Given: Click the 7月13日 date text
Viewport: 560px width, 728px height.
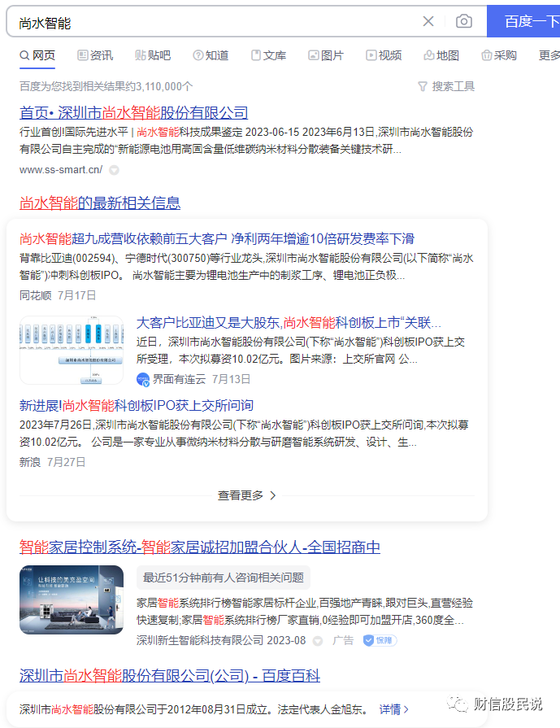Looking at the screenshot, I should [x=231, y=379].
